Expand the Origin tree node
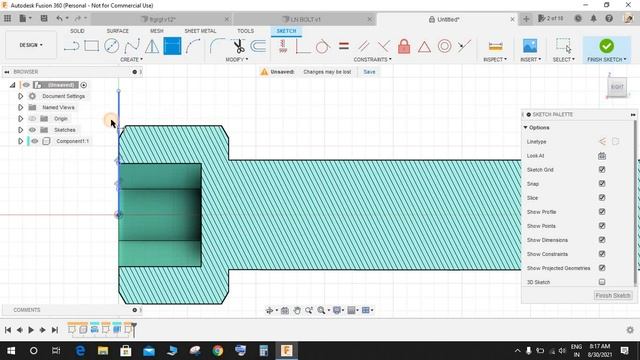 click(x=20, y=119)
